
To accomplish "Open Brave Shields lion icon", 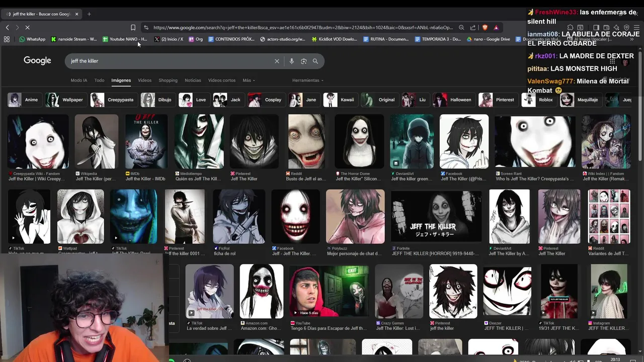I will pos(485,28).
